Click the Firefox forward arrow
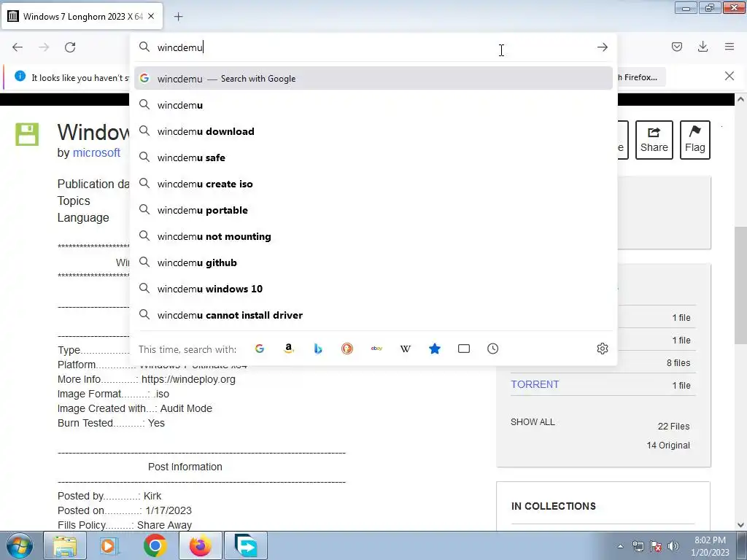This screenshot has height=560, width=747. coord(44,47)
